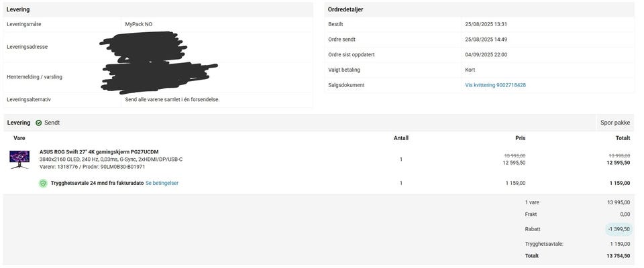Select the Leveringsmåte MyPack NO value

(x=138, y=24)
